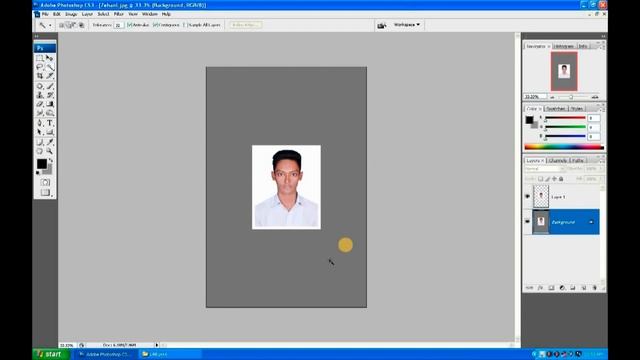Select the Magic Wand tool in the toolbox
This screenshot has height=360, width=640.
50,67
